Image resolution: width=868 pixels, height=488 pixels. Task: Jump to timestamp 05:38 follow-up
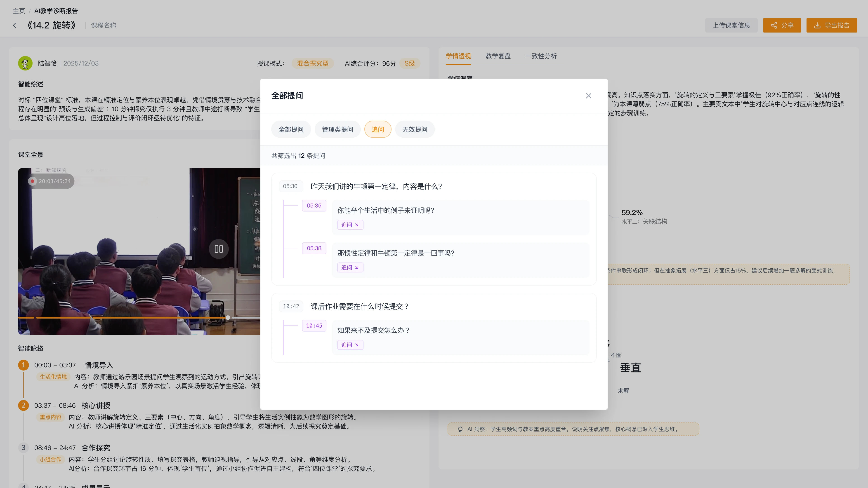[x=314, y=248]
